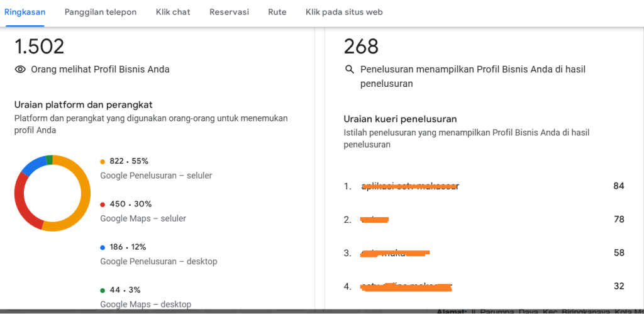Click the red legend dot for 450

pyautogui.click(x=103, y=205)
